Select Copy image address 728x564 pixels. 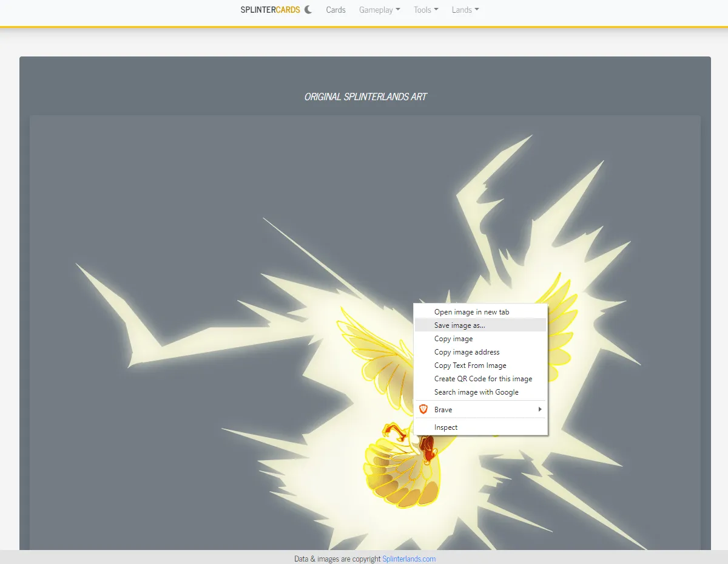pos(480,352)
